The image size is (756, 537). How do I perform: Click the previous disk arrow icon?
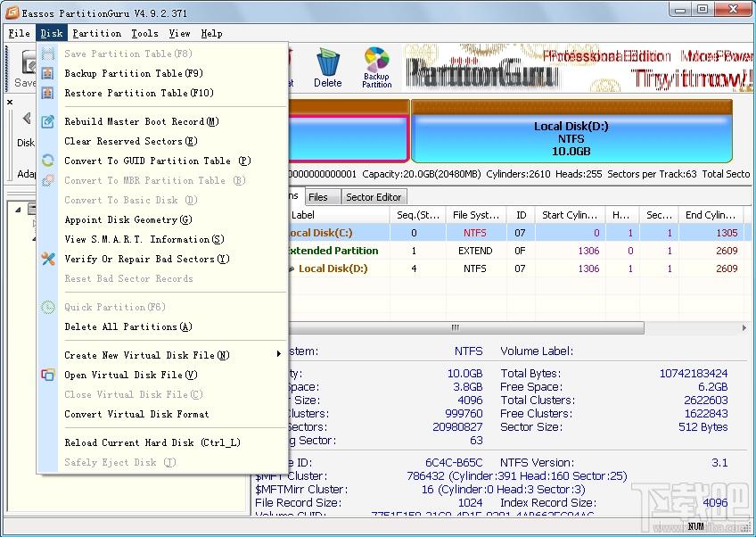[27, 119]
